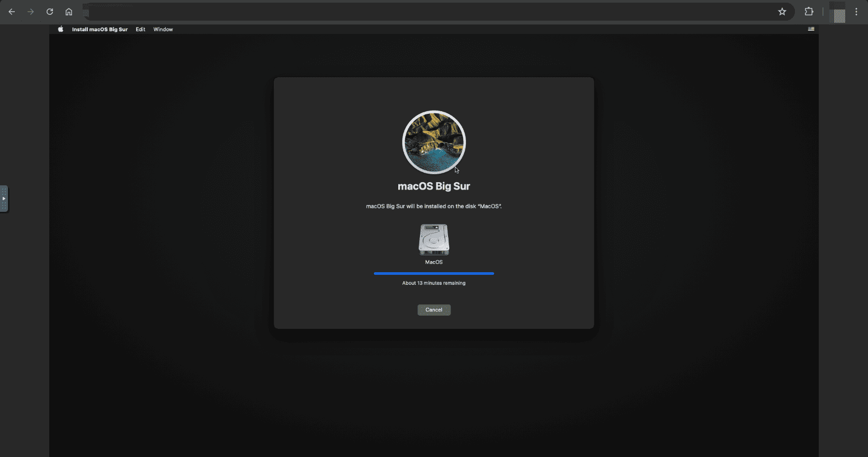Click the browser profile avatar
The height and width of the screenshot is (457, 868).
(839, 13)
